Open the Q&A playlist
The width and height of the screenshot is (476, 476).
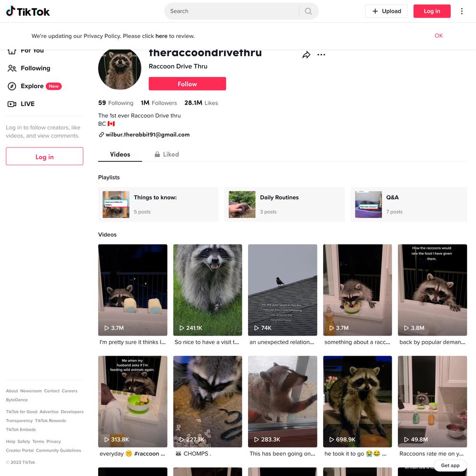tap(408, 204)
